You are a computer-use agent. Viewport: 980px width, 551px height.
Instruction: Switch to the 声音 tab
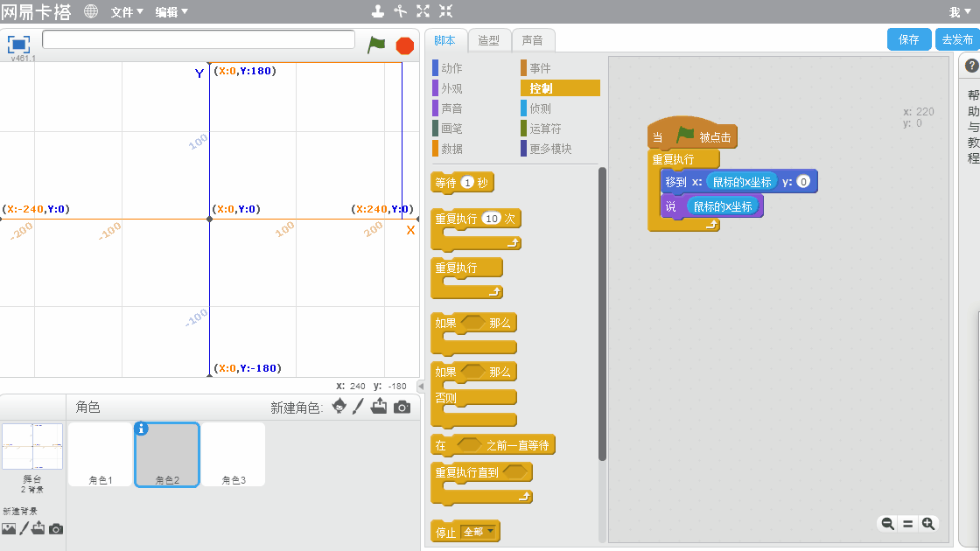pos(532,40)
